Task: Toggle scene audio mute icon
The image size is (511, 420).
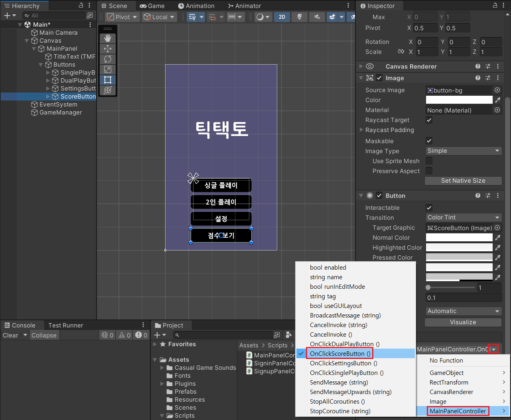Action: coord(317,17)
